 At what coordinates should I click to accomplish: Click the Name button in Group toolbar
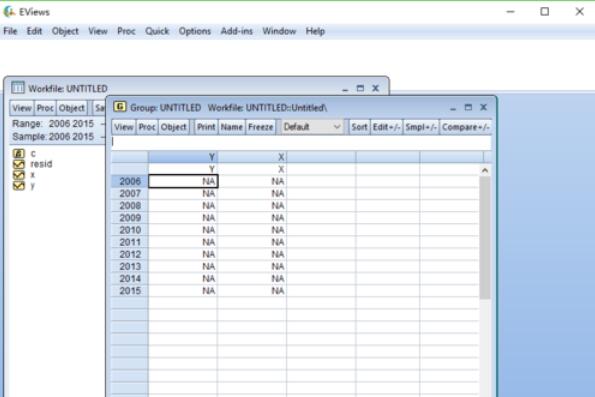[x=231, y=127]
